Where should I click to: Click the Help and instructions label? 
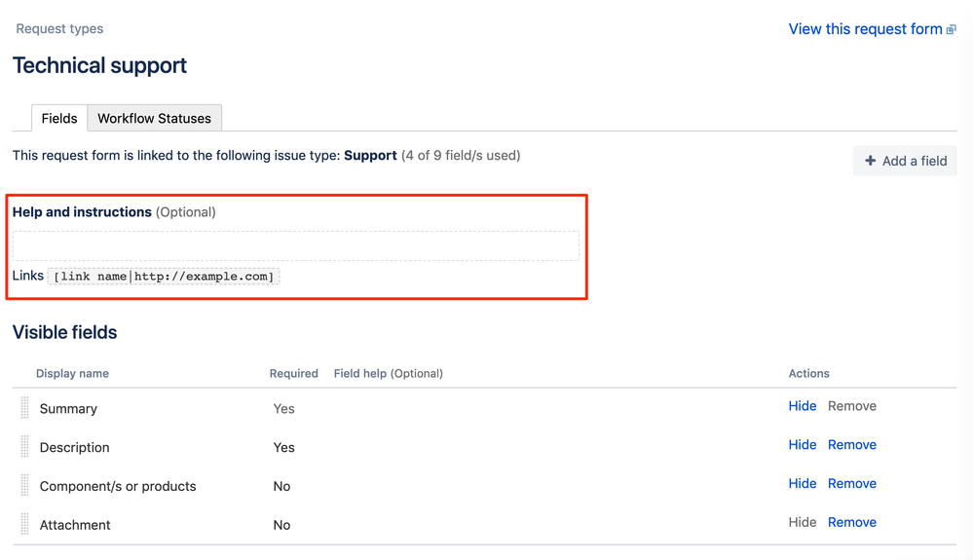(82, 212)
